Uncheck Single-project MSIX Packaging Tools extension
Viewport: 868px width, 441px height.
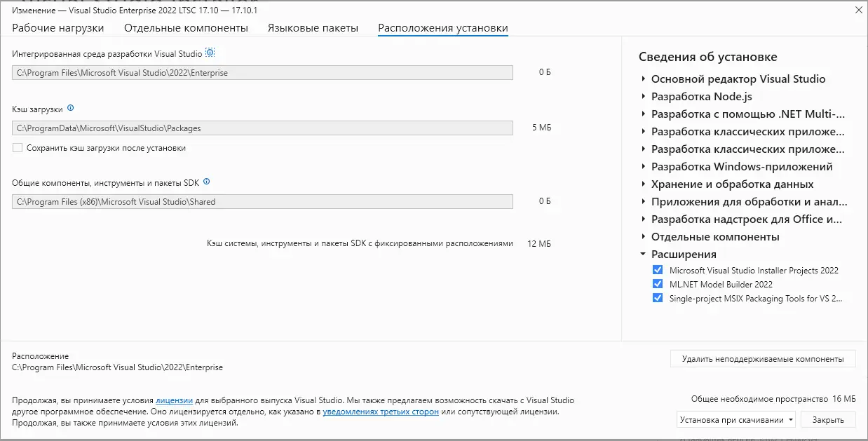(657, 298)
